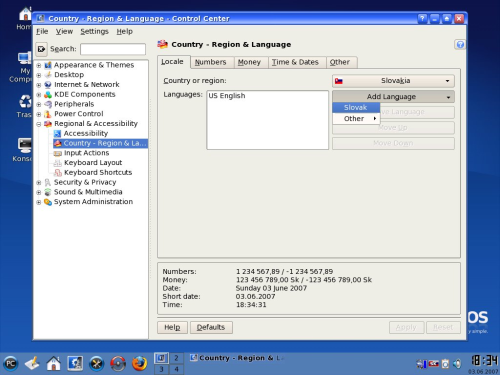Click the lifesaver help icon in taskbar

(x=118, y=363)
